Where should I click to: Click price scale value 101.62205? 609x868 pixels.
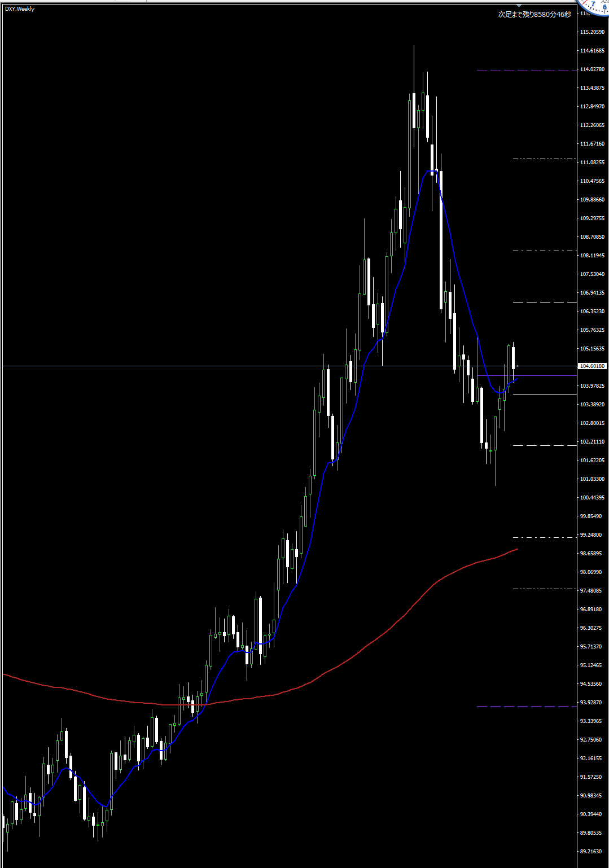(x=592, y=461)
